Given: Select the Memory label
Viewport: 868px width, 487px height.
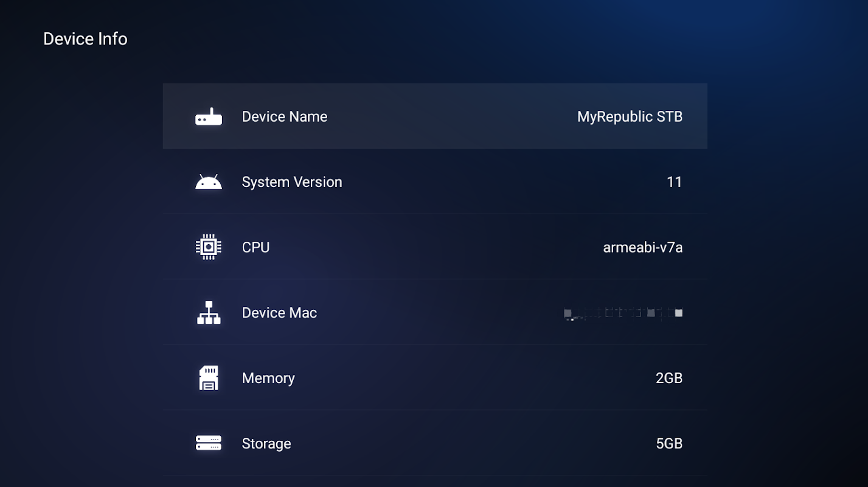Looking at the screenshot, I should (268, 378).
